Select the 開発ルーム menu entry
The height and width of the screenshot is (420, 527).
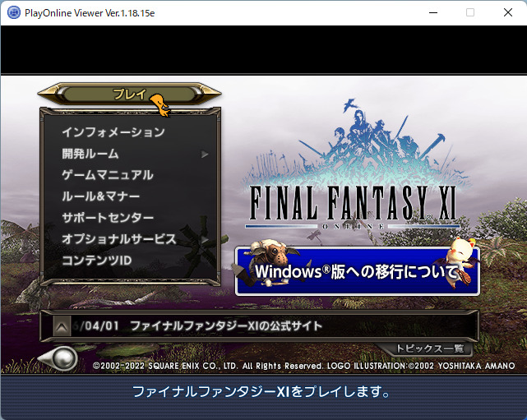coord(90,154)
